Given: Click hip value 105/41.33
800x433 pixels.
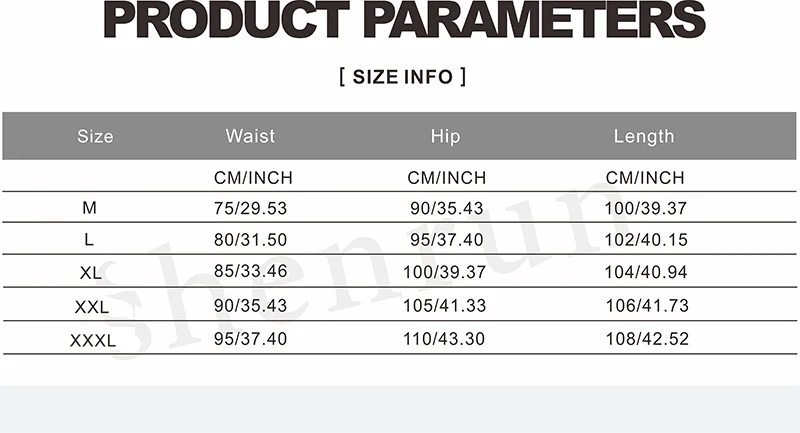Looking at the screenshot, I should (444, 306).
